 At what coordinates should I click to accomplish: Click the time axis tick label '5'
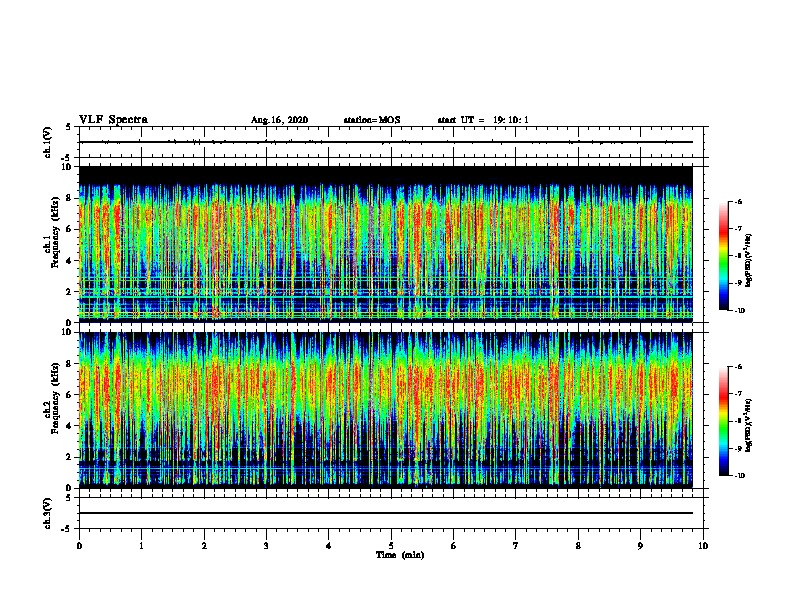391,546
